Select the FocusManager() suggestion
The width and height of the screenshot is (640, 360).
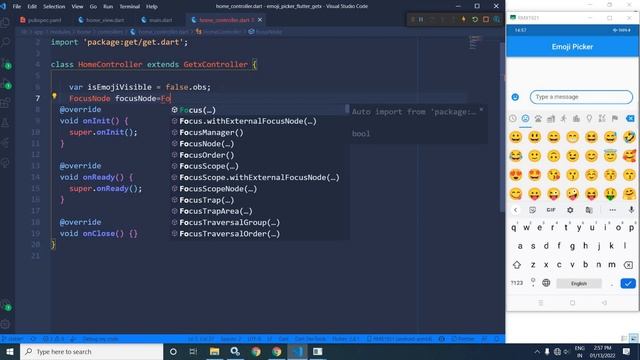[259, 133]
